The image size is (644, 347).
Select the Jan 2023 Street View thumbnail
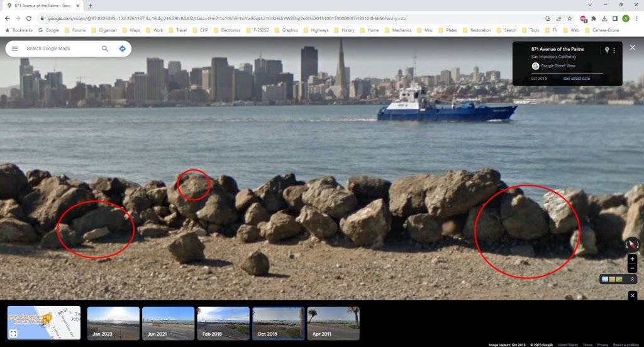[113, 322]
